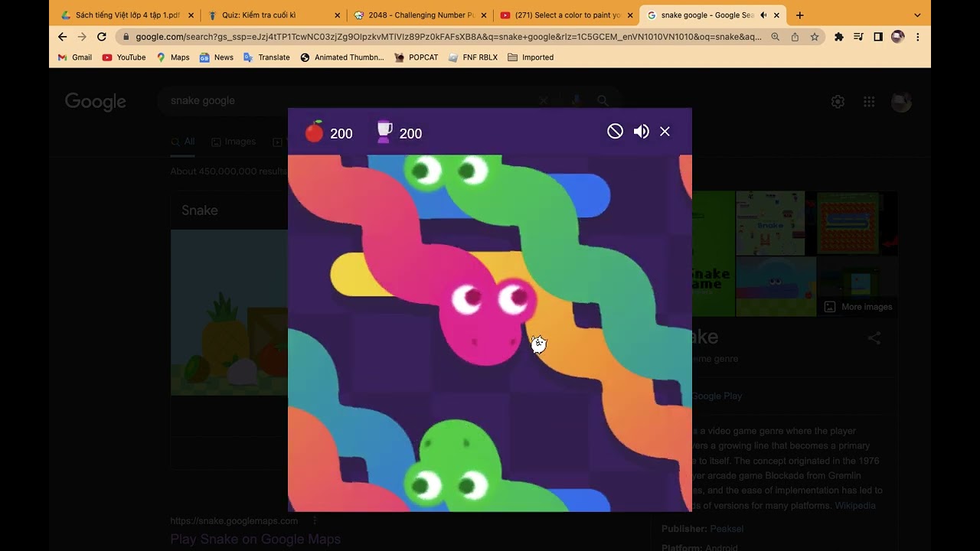Open Chrome's three-dot menu
Screen dimensions: 980x551
[917, 37]
